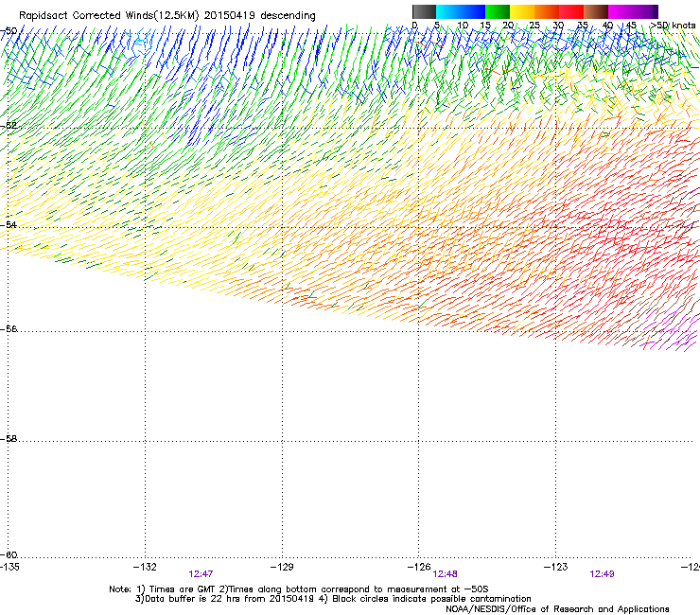The image size is (700, 615).
Task: Click the '20150419 descending' title portion
Action: (x=260, y=16)
